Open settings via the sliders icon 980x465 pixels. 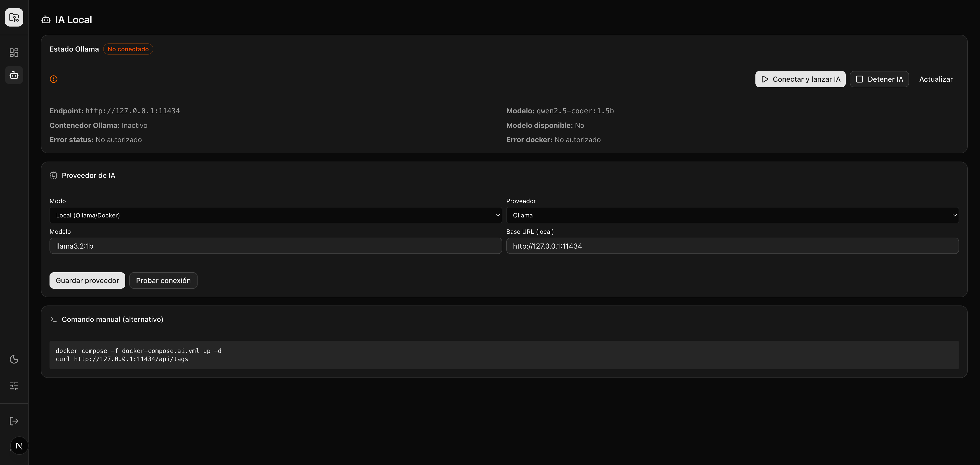(14, 386)
